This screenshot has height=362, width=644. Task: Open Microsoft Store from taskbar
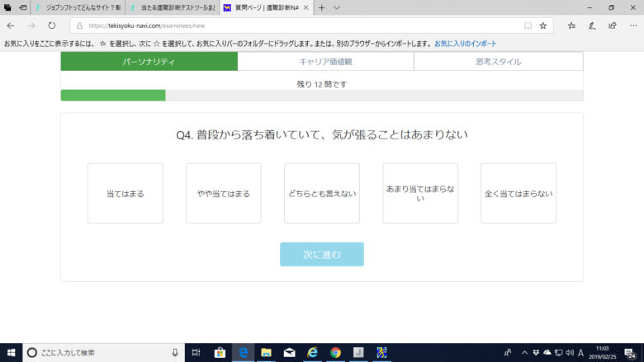coord(220,353)
